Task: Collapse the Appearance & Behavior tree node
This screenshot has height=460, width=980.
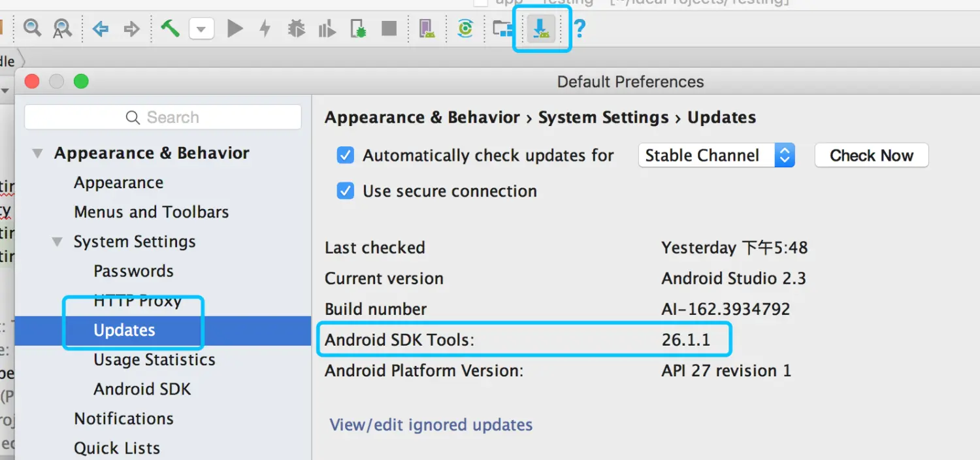Action: pos(38,154)
